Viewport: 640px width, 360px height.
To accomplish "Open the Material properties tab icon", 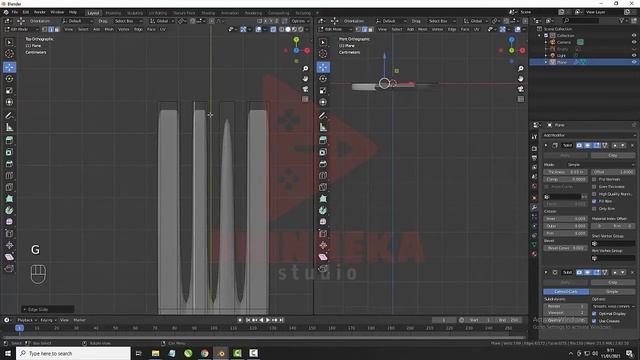I will click(534, 254).
